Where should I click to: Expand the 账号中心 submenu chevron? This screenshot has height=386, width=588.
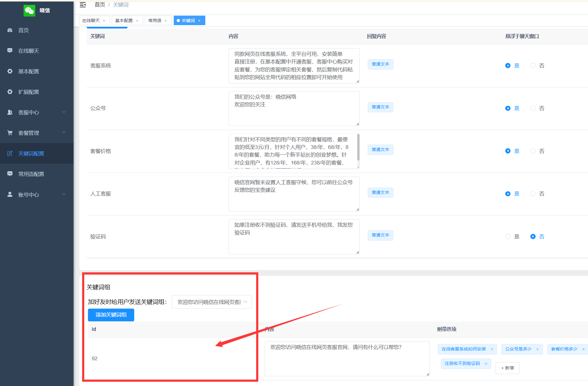click(x=64, y=194)
